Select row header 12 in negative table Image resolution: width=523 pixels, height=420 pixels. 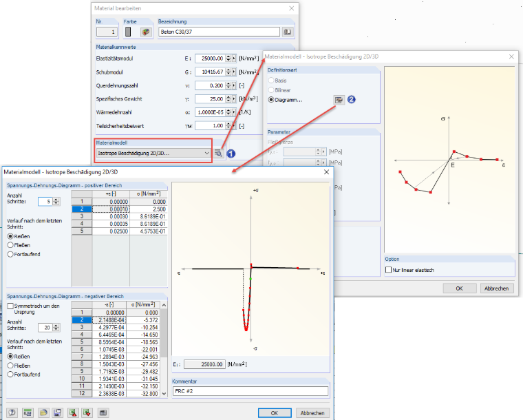click(82, 394)
